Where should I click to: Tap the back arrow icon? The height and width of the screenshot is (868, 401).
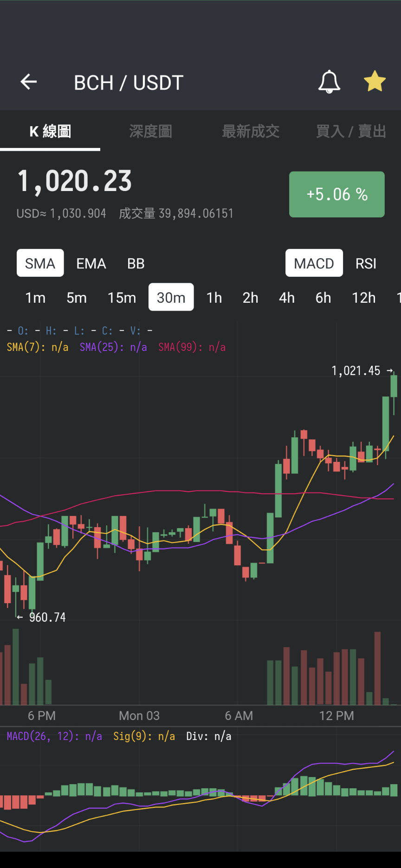pyautogui.click(x=29, y=82)
